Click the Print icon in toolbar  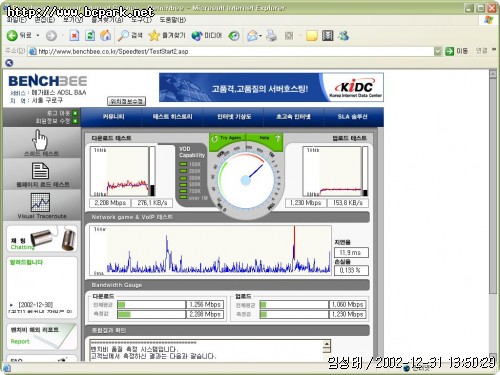tap(272, 35)
